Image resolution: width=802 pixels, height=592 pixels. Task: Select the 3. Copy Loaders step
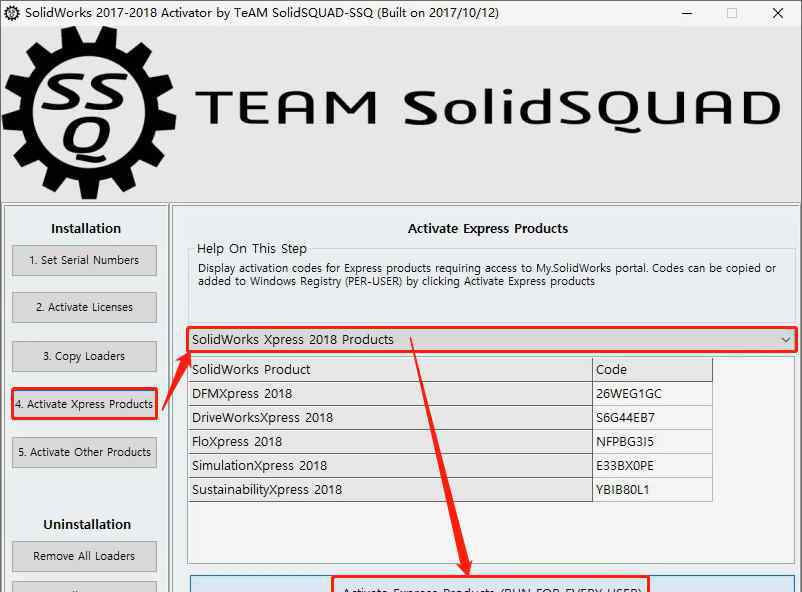coord(84,356)
